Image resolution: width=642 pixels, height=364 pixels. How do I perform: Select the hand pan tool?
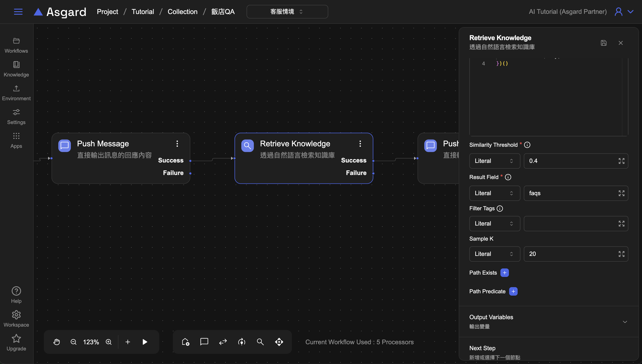57,342
